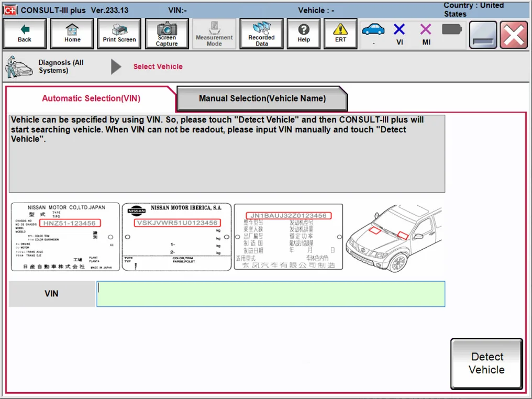Click the Nissan Japan chassis plate image
Screen dimensions: 532x399
(65, 237)
